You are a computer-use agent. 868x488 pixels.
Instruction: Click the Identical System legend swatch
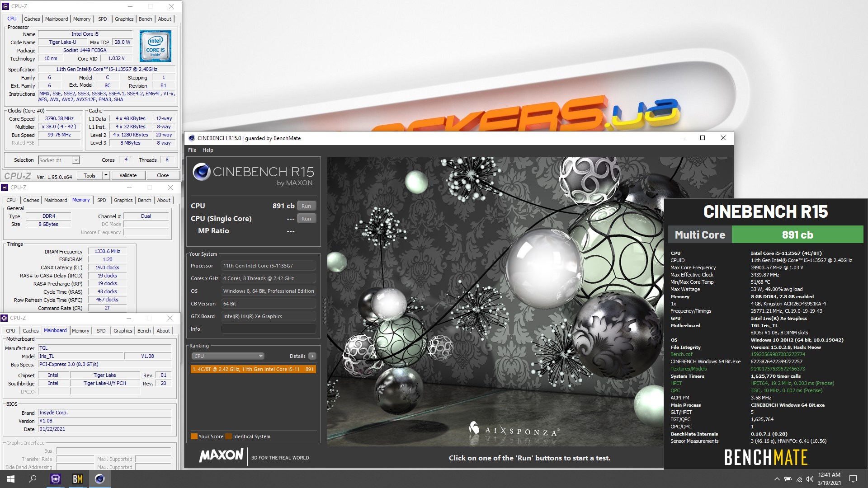click(x=228, y=436)
